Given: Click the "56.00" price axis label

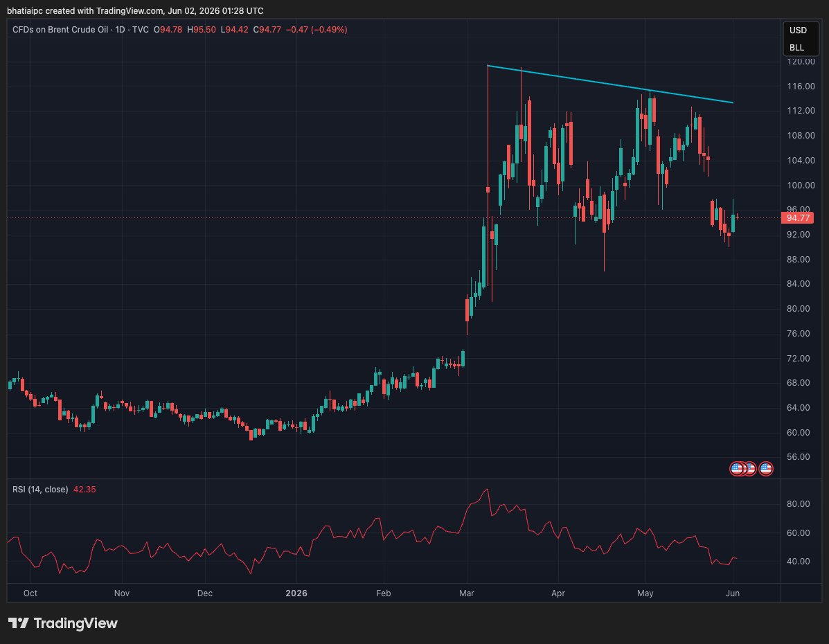Looking at the screenshot, I should click(799, 457).
